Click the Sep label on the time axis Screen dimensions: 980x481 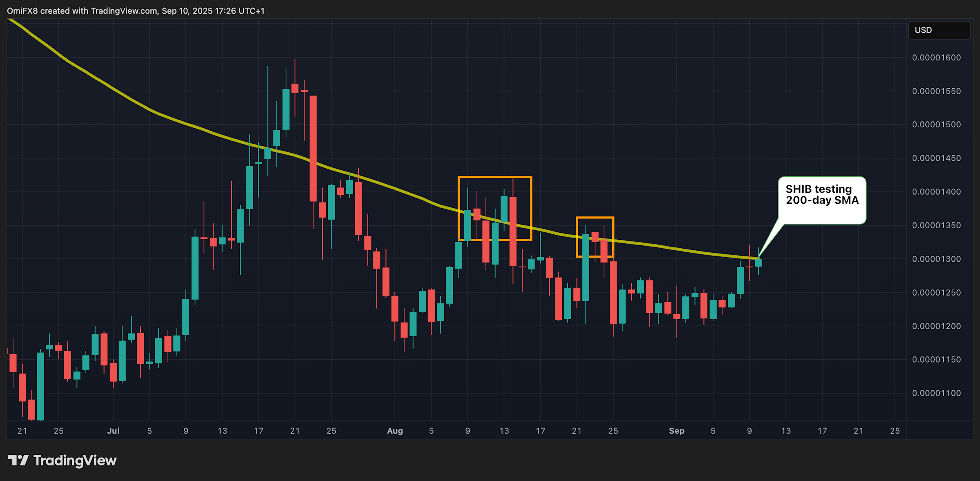(x=677, y=430)
